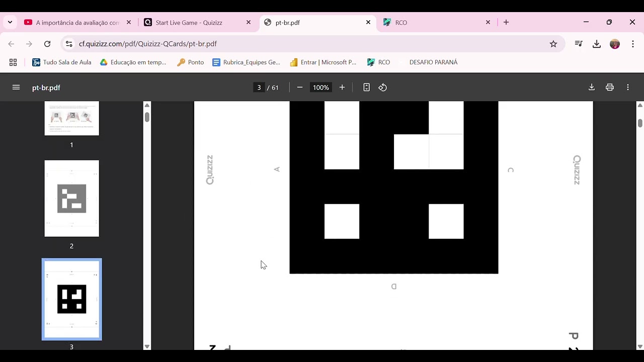Print the PDF document
644x362 pixels.
pyautogui.click(x=610, y=87)
